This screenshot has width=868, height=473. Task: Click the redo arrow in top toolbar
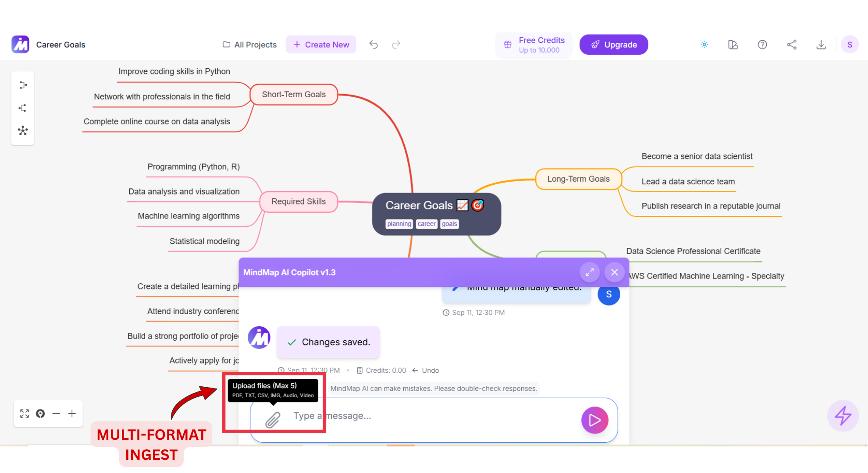[396, 45]
